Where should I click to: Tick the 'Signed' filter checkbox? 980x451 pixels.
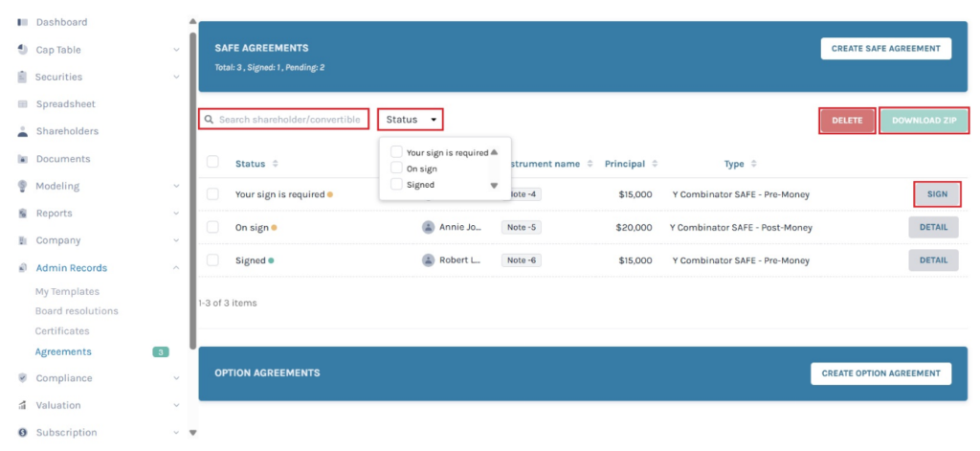pos(396,185)
